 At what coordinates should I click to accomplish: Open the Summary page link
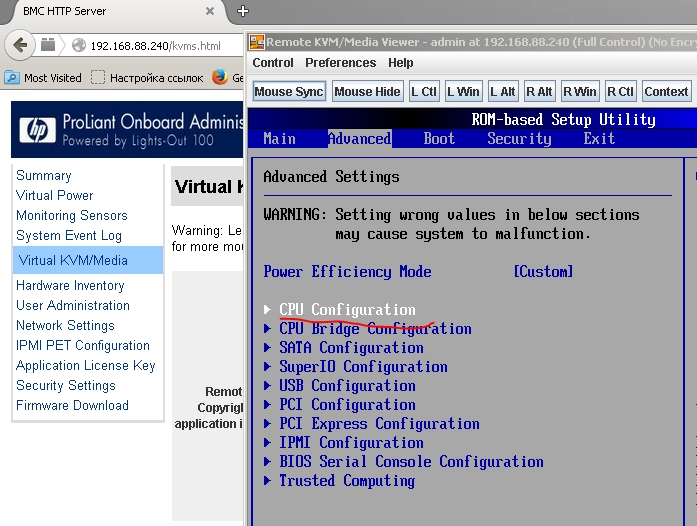(x=44, y=176)
